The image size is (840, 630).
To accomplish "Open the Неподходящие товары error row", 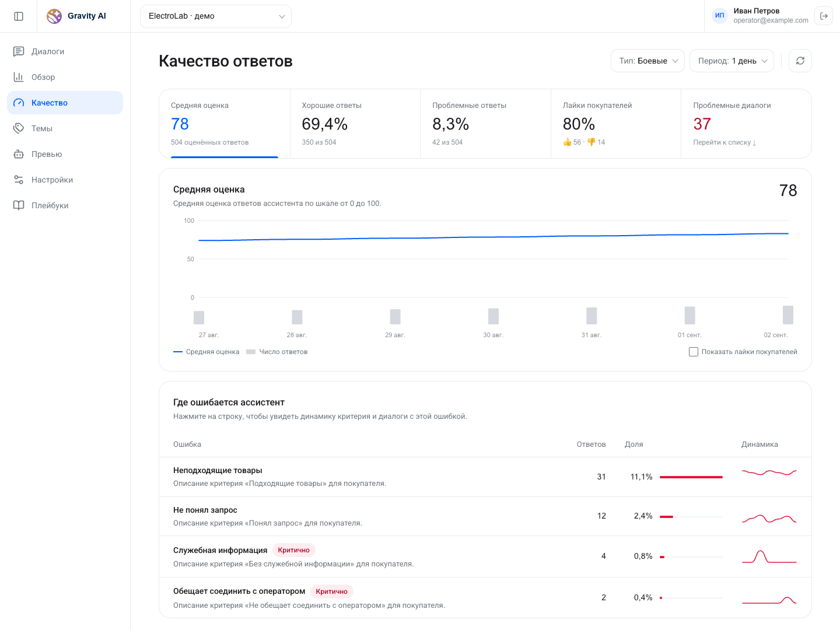I will [x=485, y=477].
